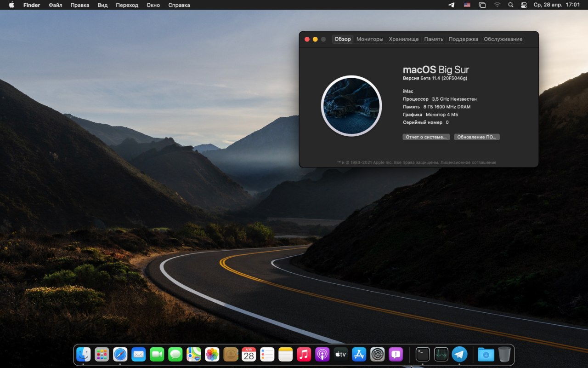Viewport: 588px width, 368px height.
Task: Open the Finder menu
Action: (x=32, y=5)
